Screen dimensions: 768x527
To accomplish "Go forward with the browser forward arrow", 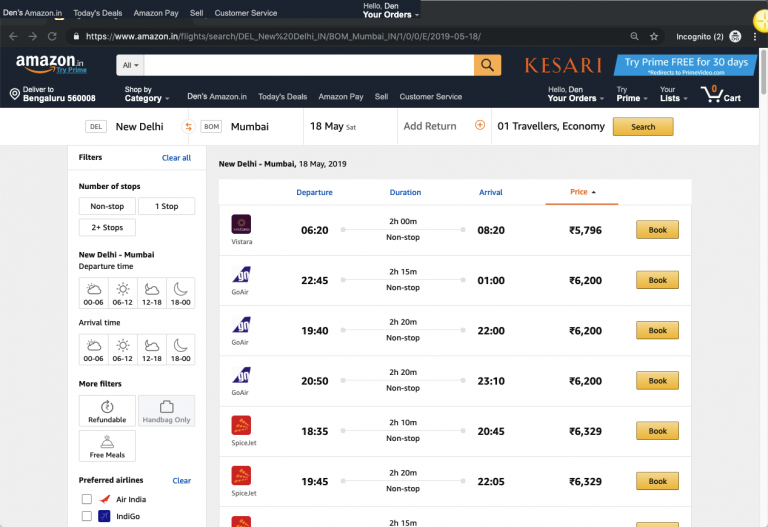I will pos(32,37).
